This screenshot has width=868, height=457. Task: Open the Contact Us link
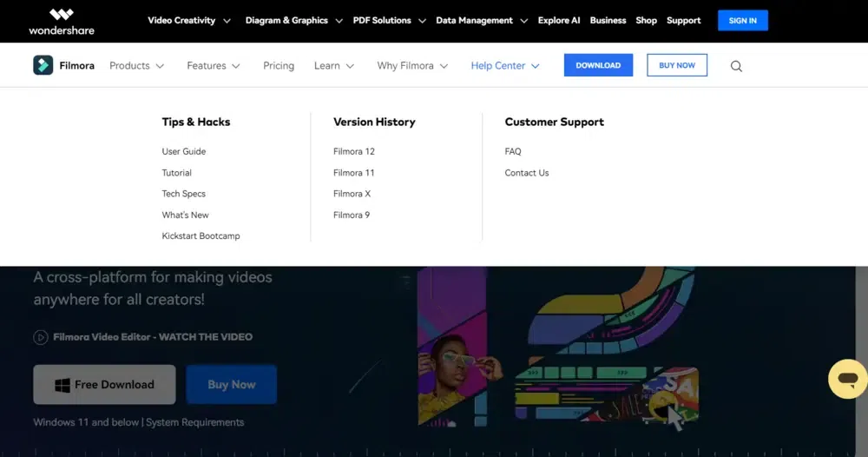click(527, 173)
